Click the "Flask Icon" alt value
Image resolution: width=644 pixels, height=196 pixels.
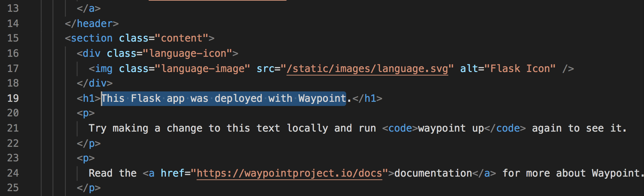point(520,69)
